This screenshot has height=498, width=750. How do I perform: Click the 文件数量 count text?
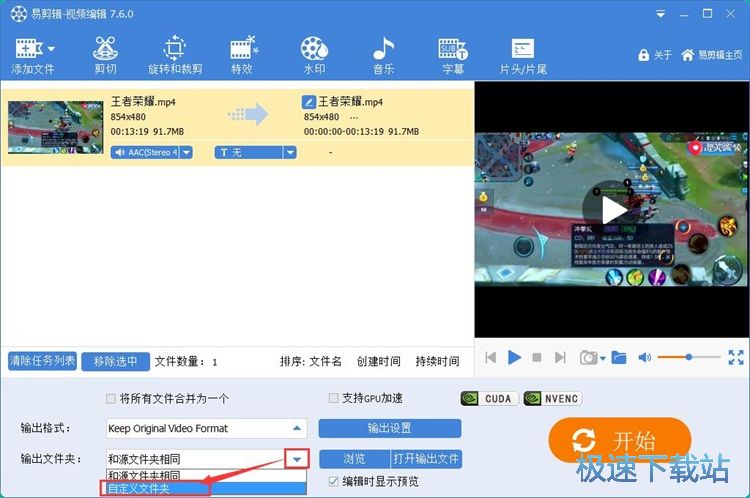[x=186, y=362]
